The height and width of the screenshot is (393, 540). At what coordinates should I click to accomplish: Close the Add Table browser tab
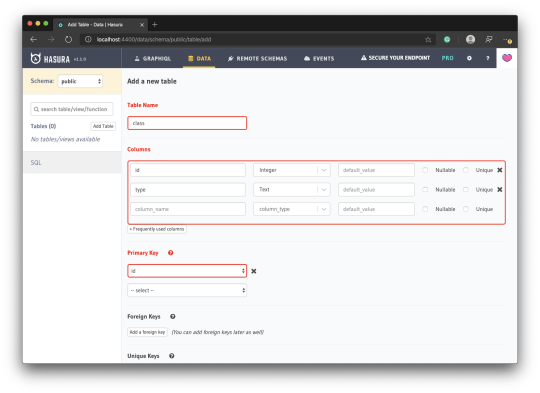142,25
